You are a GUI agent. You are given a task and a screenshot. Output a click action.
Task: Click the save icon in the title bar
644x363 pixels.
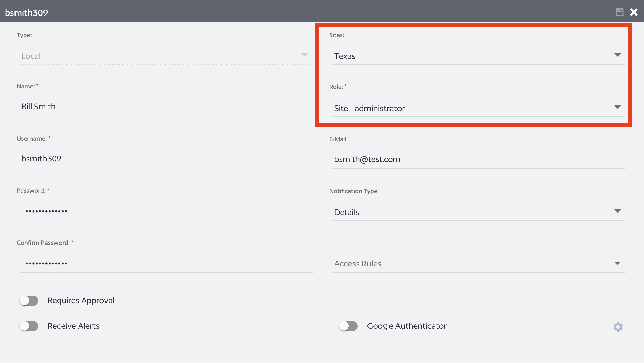(x=620, y=12)
